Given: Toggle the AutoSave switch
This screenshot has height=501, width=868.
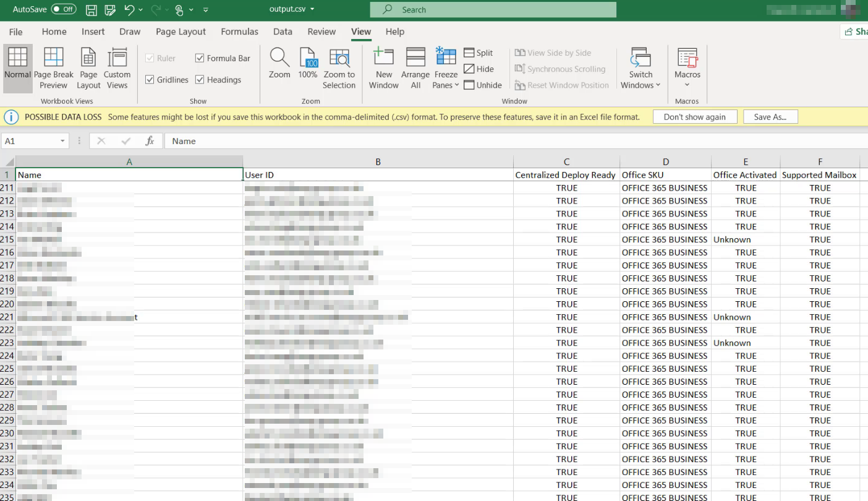Looking at the screenshot, I should (x=64, y=10).
